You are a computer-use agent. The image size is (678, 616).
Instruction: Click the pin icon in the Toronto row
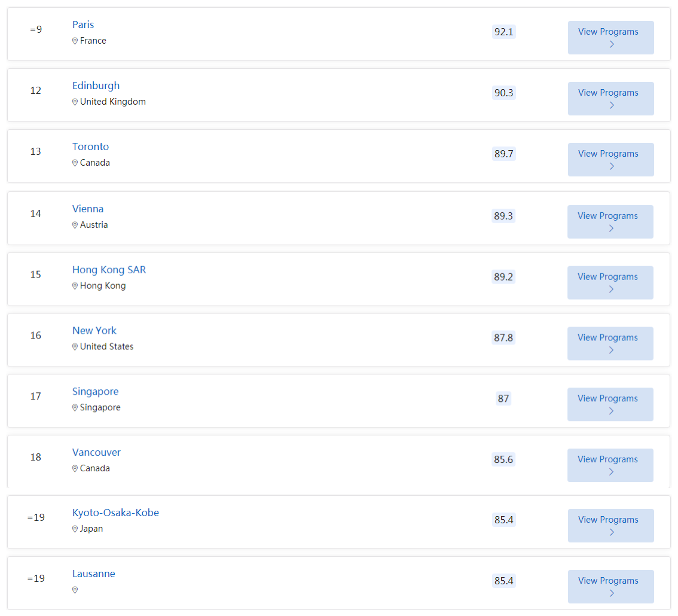point(75,163)
